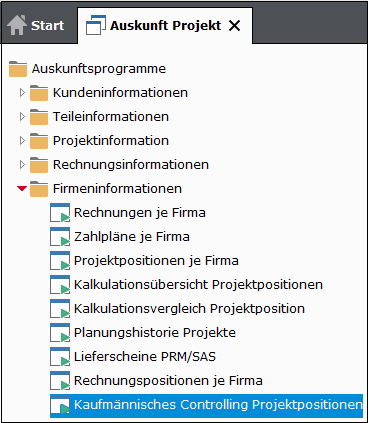Expand the Rechnungsinformationen node
Image resolution: width=368 pixels, height=423 pixels.
click(22, 165)
